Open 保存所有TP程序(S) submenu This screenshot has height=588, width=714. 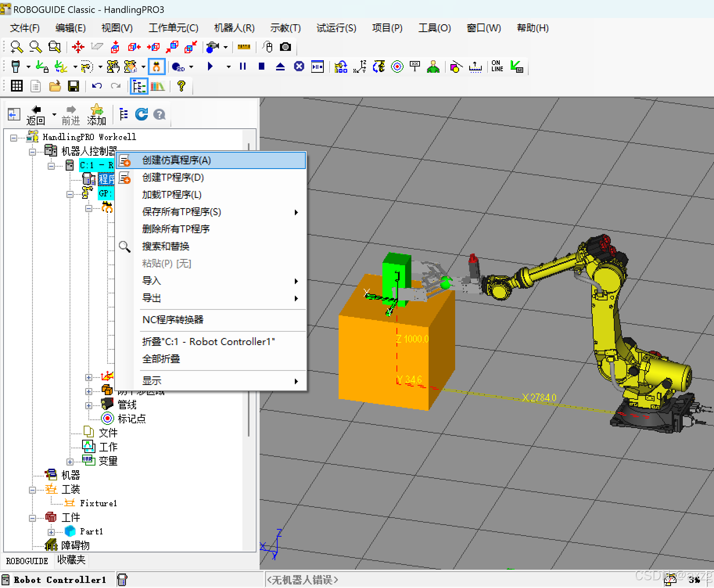pyautogui.click(x=211, y=212)
